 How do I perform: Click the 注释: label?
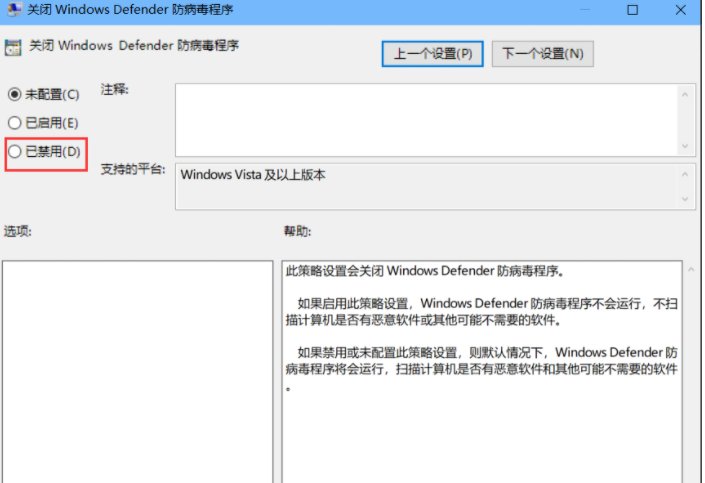click(115, 89)
